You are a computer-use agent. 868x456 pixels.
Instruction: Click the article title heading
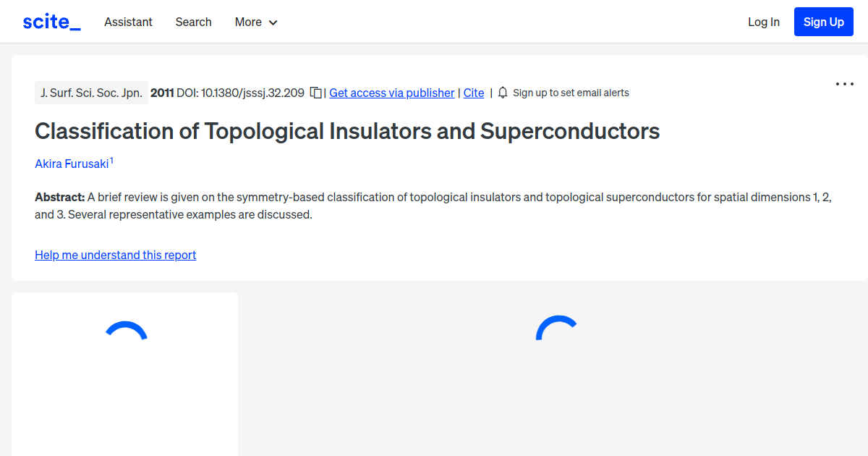pos(347,131)
